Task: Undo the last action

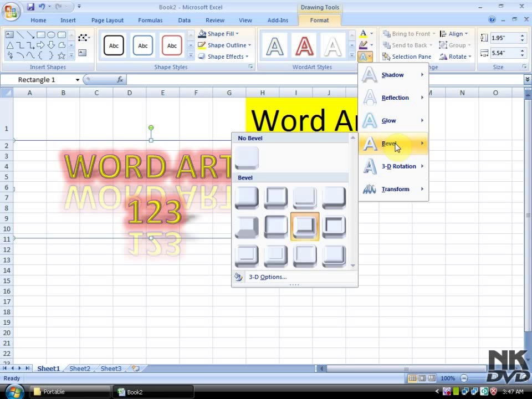Action: pyautogui.click(x=42, y=7)
